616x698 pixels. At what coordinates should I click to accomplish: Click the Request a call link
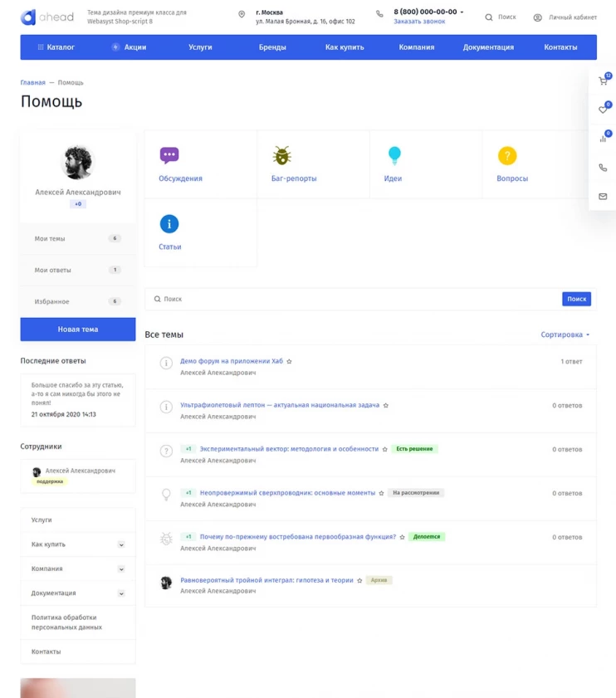coord(419,22)
